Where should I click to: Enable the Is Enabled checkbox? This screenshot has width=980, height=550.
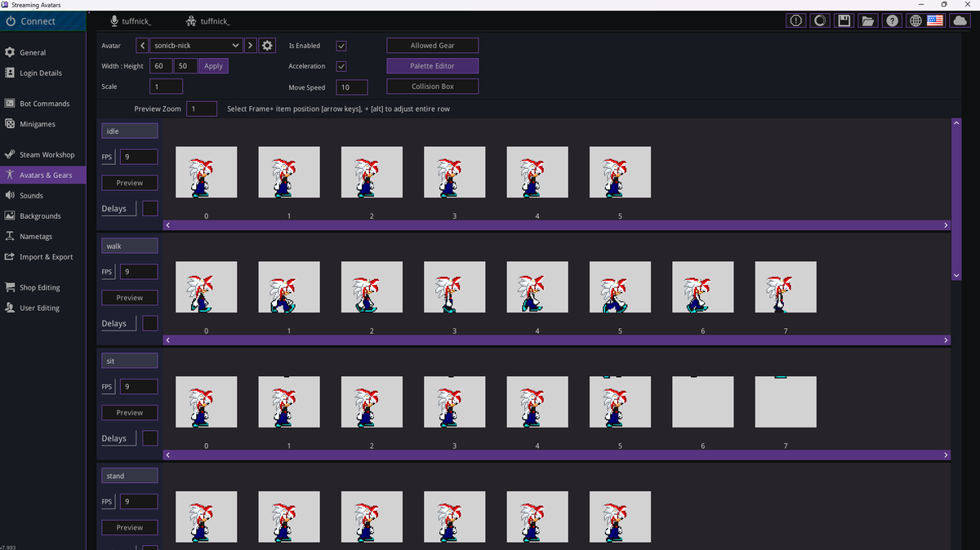click(x=341, y=46)
